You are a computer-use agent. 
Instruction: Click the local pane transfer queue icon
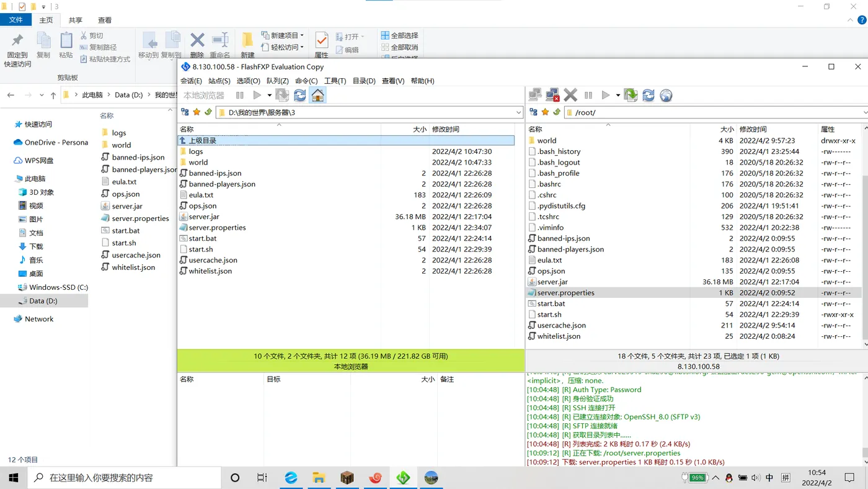[x=282, y=95]
